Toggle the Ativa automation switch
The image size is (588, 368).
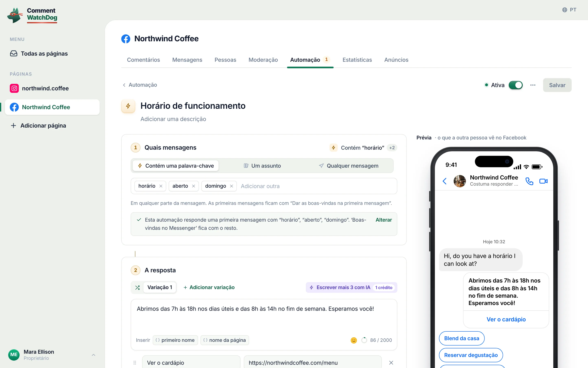pyautogui.click(x=516, y=85)
